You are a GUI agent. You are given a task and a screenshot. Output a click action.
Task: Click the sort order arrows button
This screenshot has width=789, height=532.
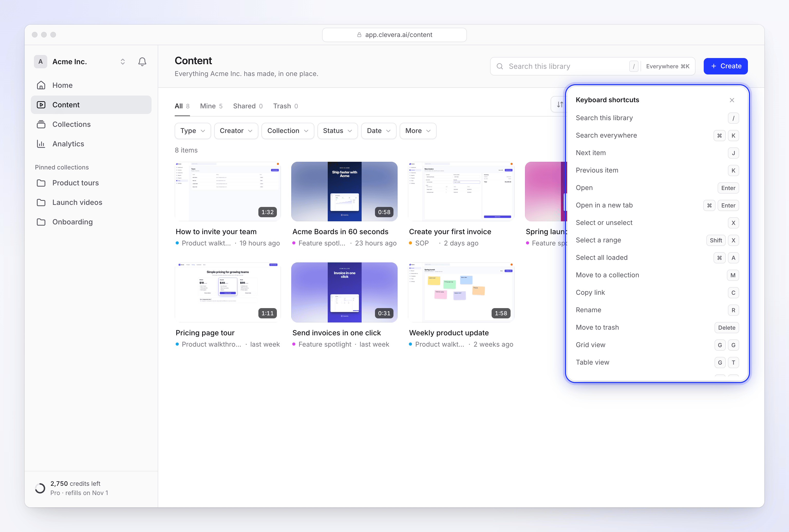tap(559, 104)
